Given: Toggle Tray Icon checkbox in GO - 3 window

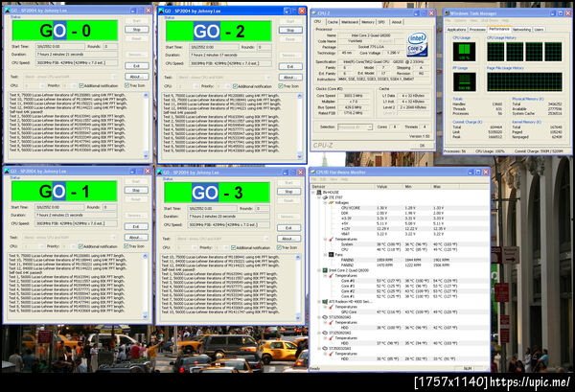Looking at the screenshot, I should [279, 247].
